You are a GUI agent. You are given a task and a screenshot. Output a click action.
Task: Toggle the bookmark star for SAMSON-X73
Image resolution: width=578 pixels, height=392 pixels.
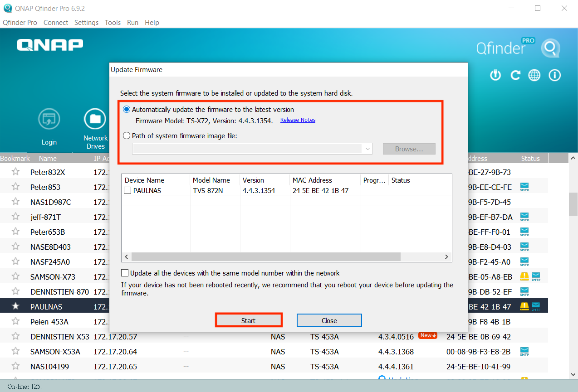click(16, 276)
